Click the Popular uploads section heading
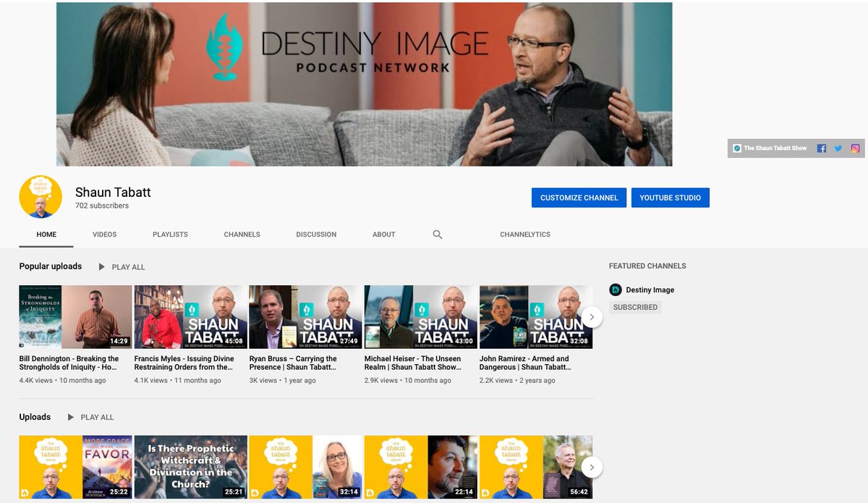This screenshot has height=503, width=868. click(51, 266)
